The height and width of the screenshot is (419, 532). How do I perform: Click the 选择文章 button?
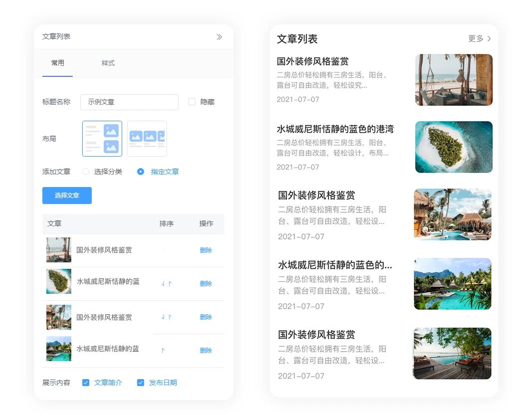click(x=67, y=196)
